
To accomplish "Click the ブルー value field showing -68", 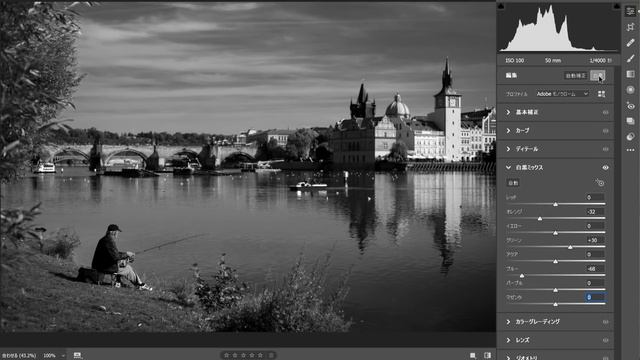I will (x=595, y=269).
